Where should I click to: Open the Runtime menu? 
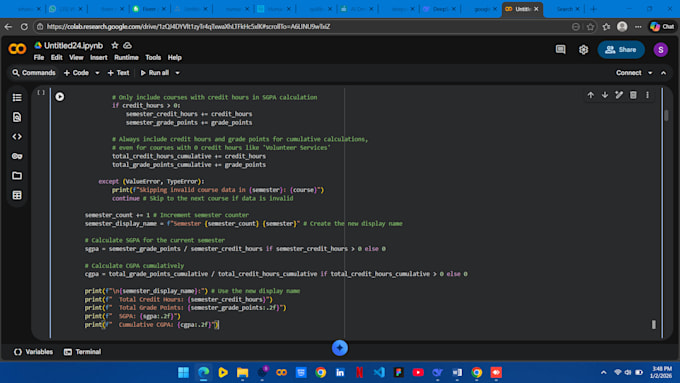[x=126, y=57]
